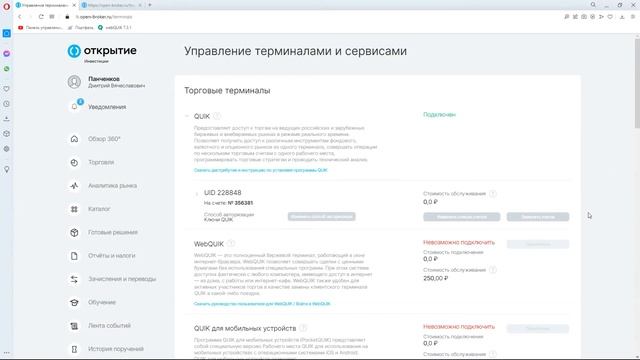The height and width of the screenshot is (360, 640).
Task: Click the История поручений icon
Action: pyautogui.click(x=74, y=349)
